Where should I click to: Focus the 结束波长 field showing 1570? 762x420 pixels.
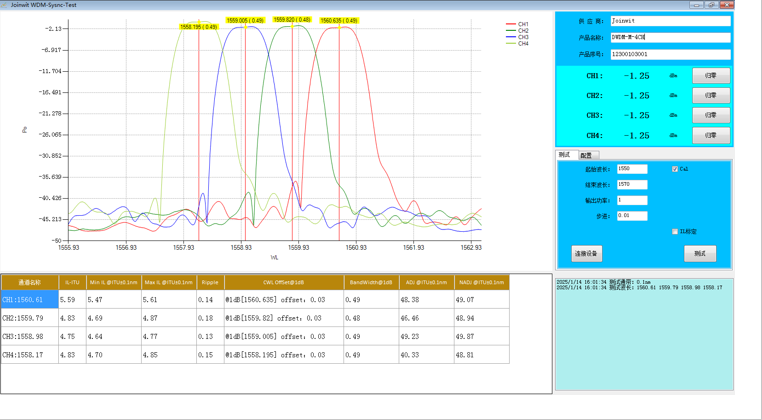click(x=632, y=185)
